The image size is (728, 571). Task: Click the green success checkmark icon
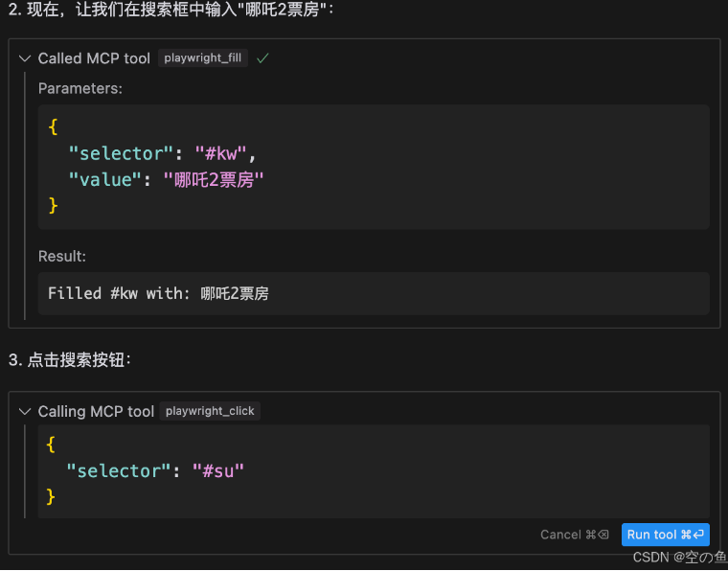pyautogui.click(x=262, y=58)
